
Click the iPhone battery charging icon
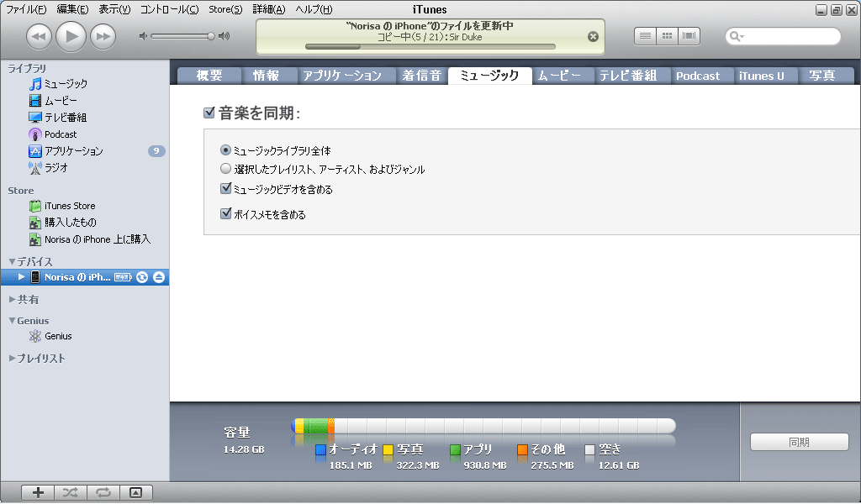point(123,277)
